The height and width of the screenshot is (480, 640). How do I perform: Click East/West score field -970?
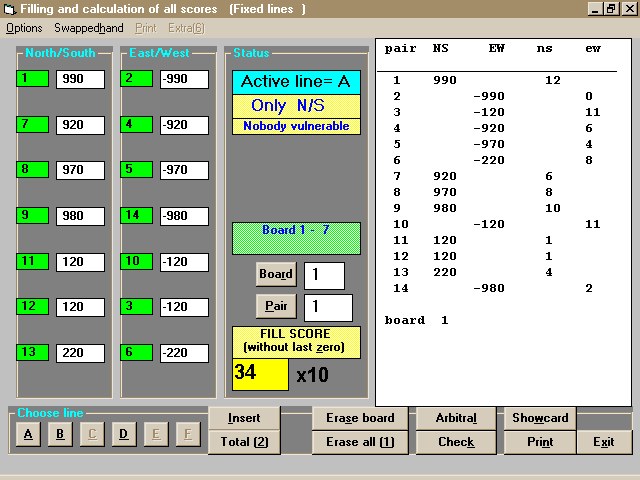tap(184, 170)
